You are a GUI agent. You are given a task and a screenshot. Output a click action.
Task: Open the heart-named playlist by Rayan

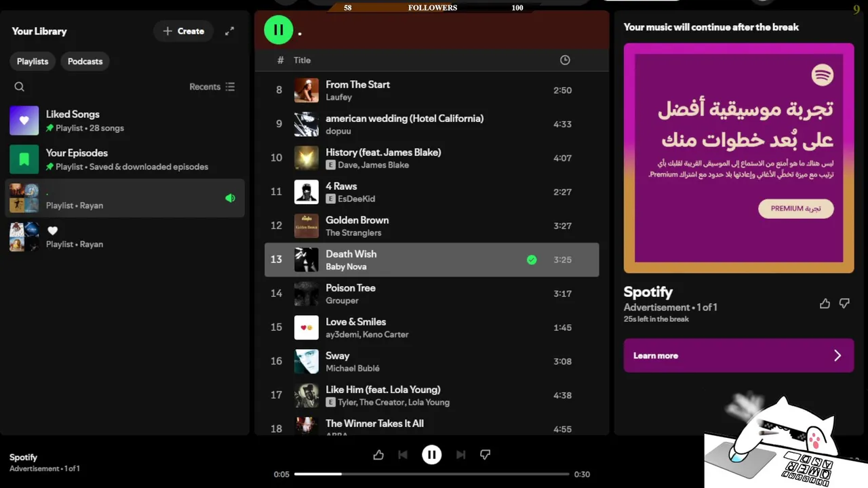coord(125,237)
